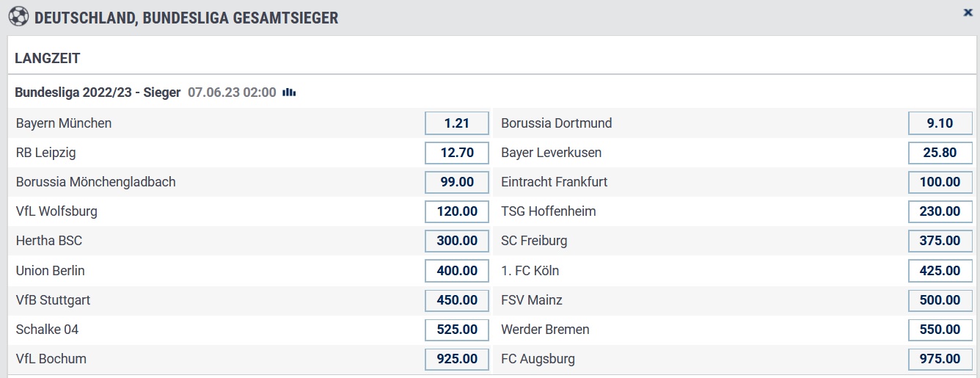Close the Bundesliga Gesamtsieger panel
The height and width of the screenshot is (378, 980).
968,12
